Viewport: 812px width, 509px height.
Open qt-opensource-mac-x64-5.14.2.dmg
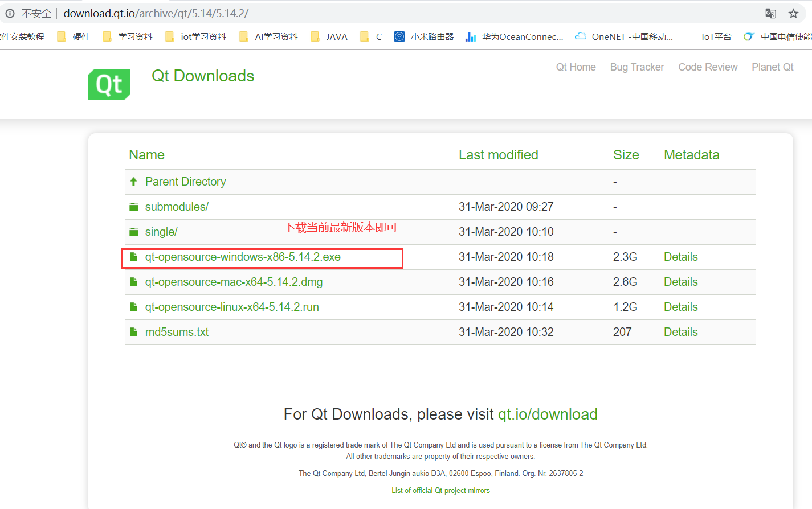234,281
